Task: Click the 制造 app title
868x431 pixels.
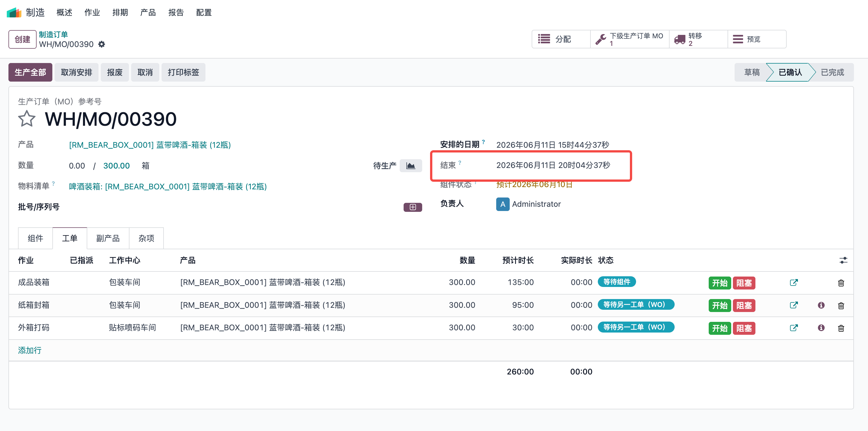Action: pos(35,12)
